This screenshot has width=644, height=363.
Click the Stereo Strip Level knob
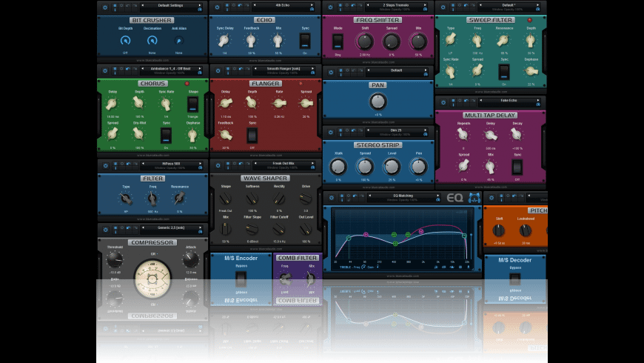(x=392, y=167)
